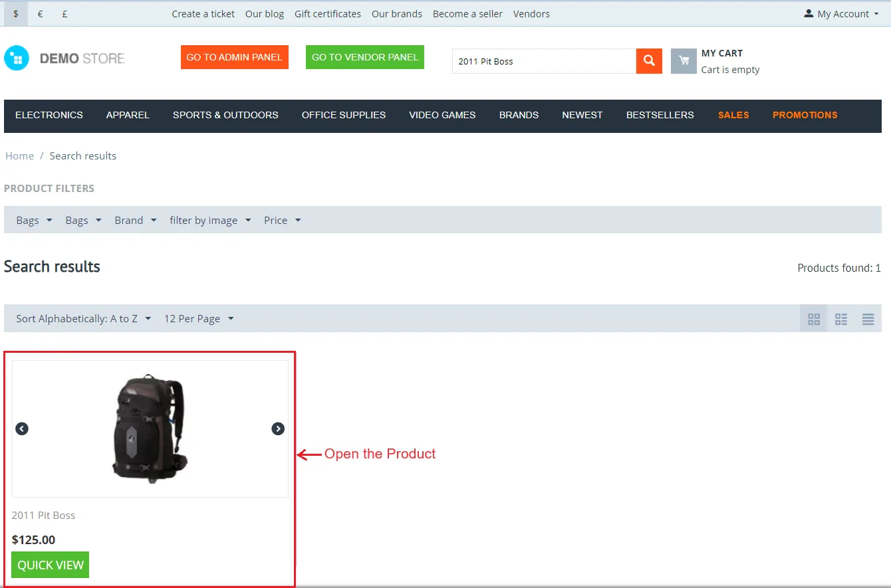The image size is (891, 588).
Task: Go to Newest products
Action: pos(582,115)
